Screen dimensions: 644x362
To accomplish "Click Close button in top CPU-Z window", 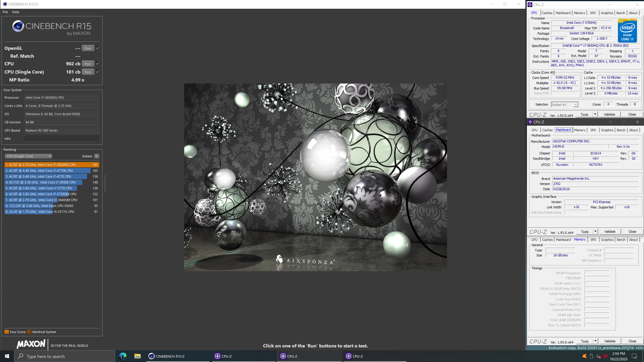I will pyautogui.click(x=632, y=114).
